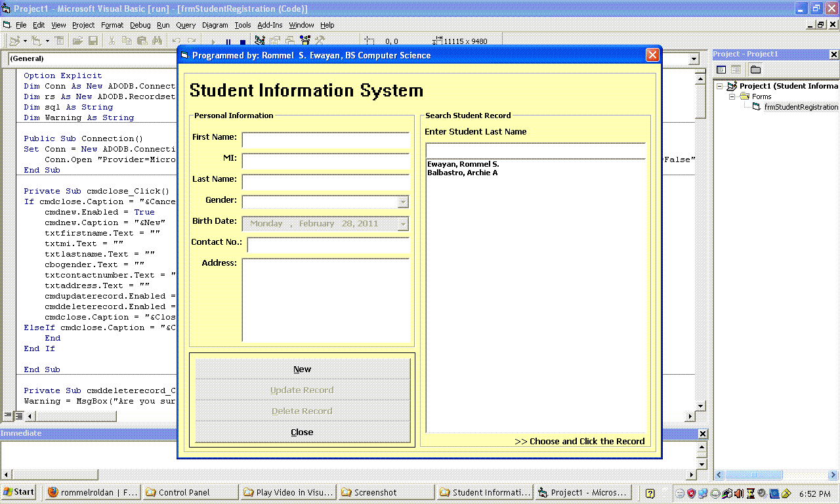Click Procedure View button below code editor
840x504 pixels.
[x=9, y=416]
